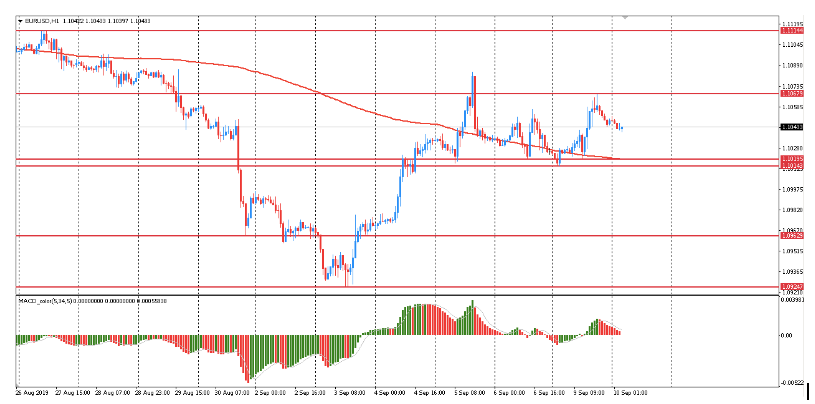Image resolution: width=815 pixels, height=404 pixels.
Task: Select the 1.11144 horizontal level price tag
Action: click(x=792, y=31)
